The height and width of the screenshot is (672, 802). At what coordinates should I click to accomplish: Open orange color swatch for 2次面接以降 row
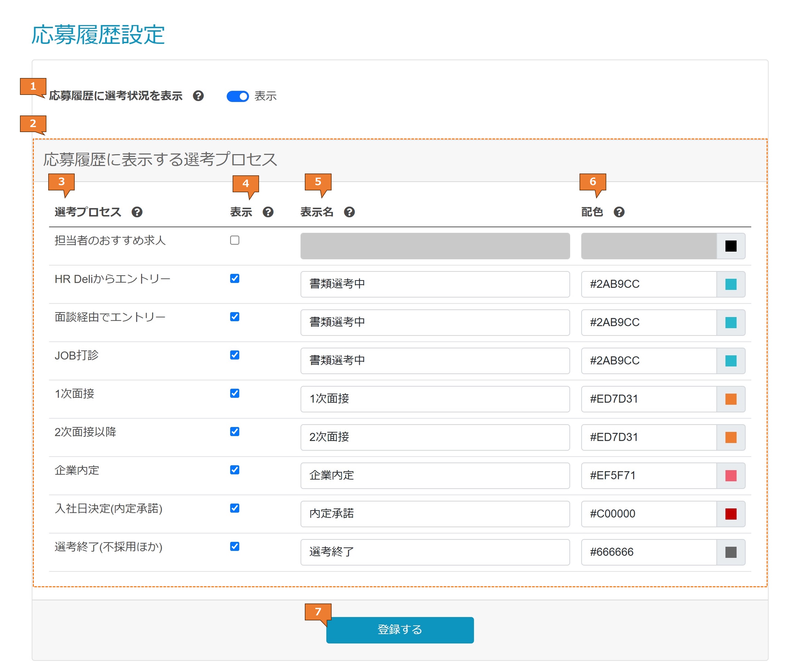click(x=731, y=438)
